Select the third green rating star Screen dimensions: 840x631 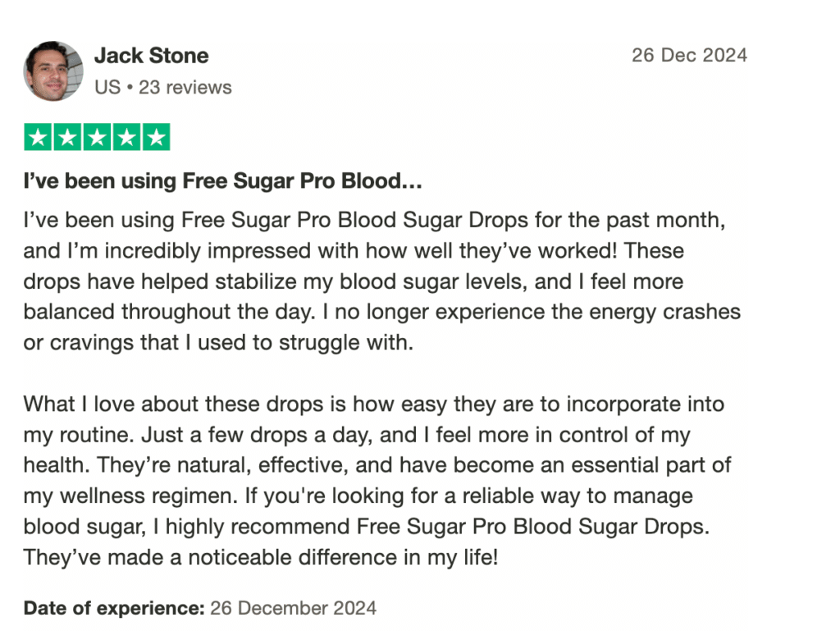[x=97, y=138]
